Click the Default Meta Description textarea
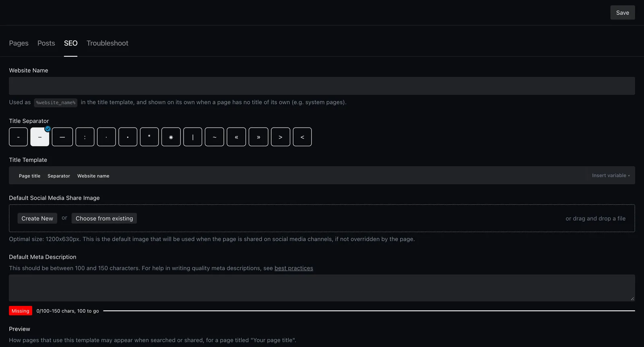644x347 pixels. pyautogui.click(x=322, y=288)
